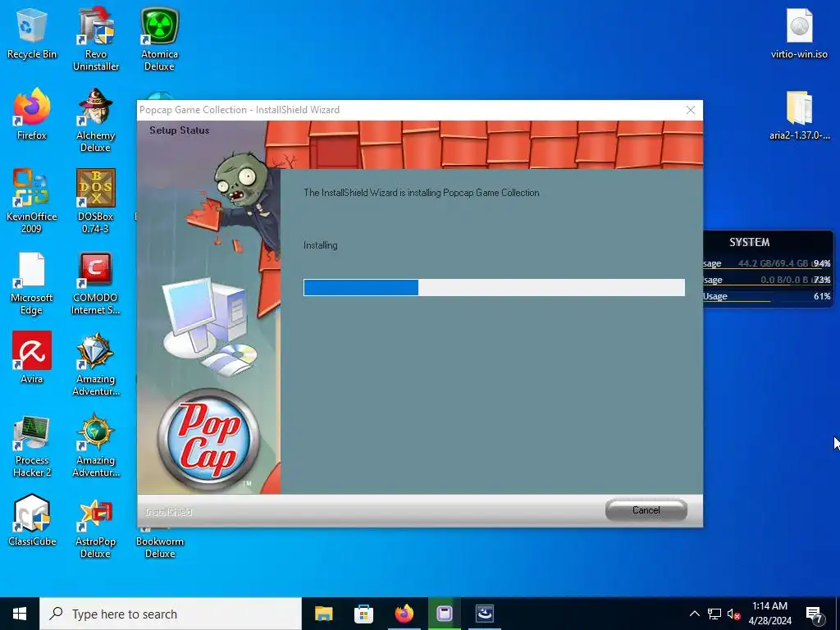Close the InstallShield Wizard window

(x=691, y=110)
